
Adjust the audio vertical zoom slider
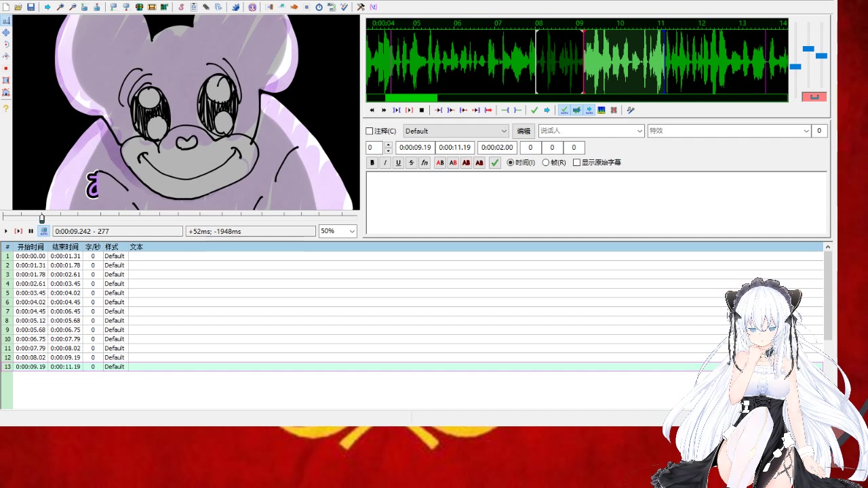tap(808, 49)
